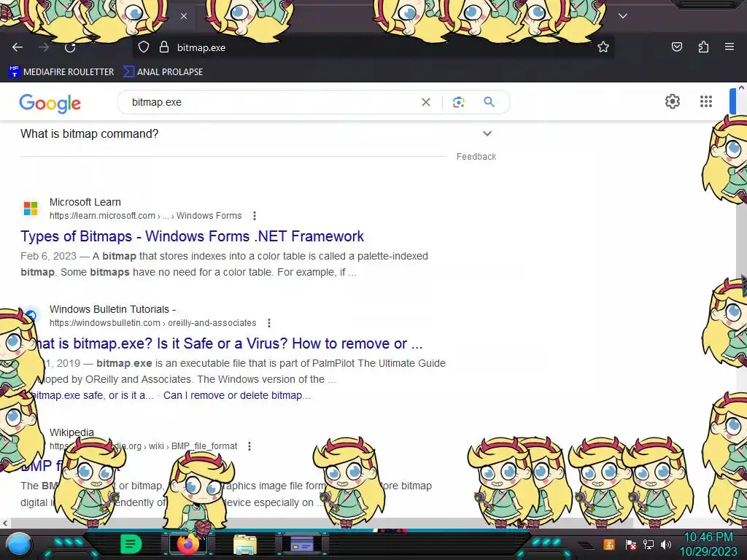Screen dimensions: 747x560
Task: Open the Firefox hamburger menu
Action: click(x=729, y=47)
